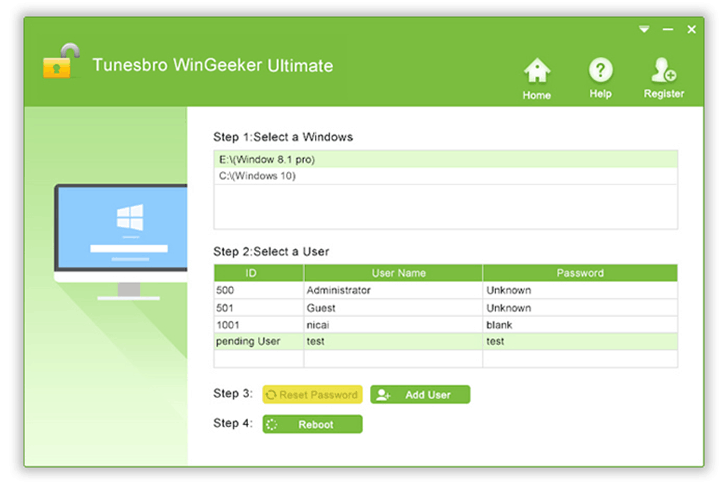Click the ID column header

pyautogui.click(x=258, y=273)
